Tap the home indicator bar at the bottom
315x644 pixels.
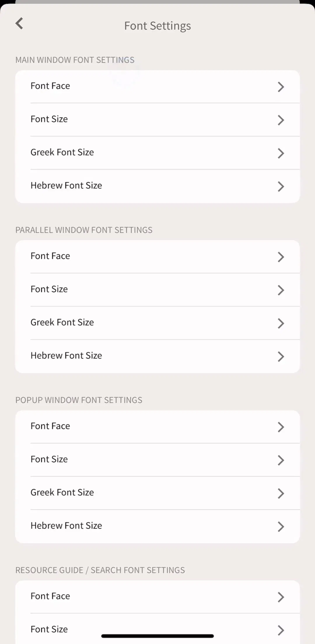157,636
